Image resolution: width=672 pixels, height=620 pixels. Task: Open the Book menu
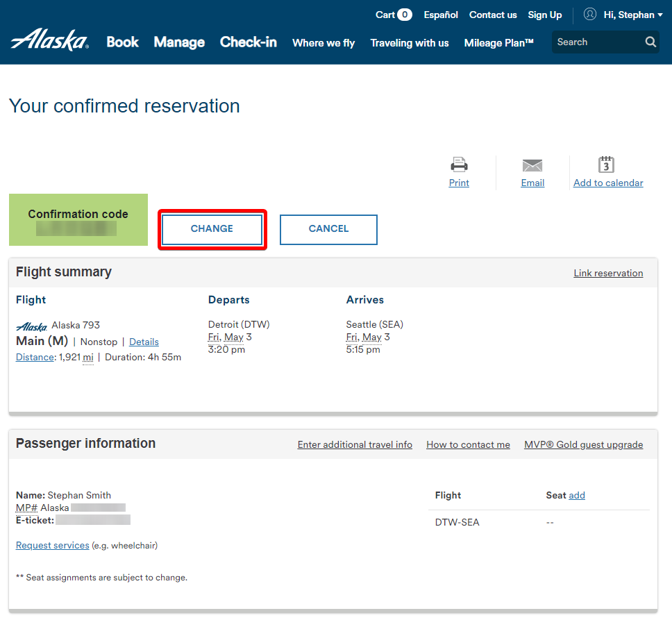[123, 42]
